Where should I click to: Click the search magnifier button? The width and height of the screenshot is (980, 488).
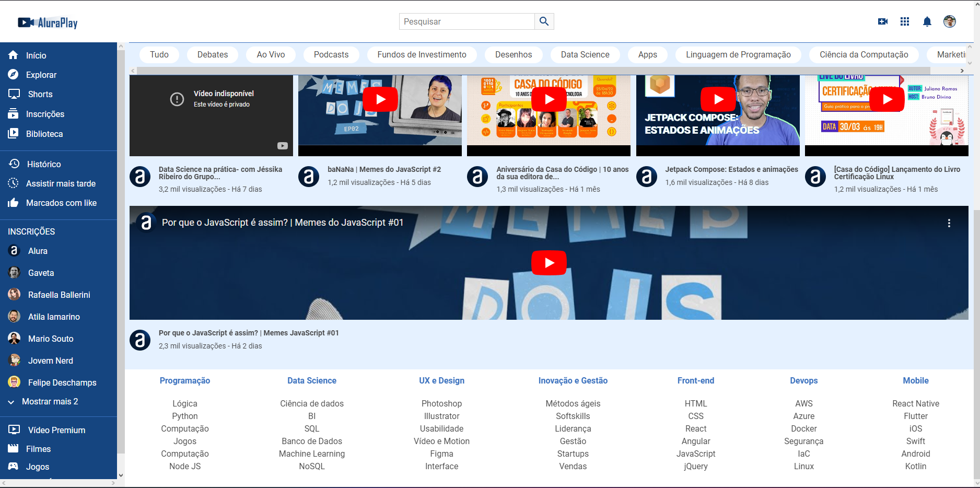[544, 21]
